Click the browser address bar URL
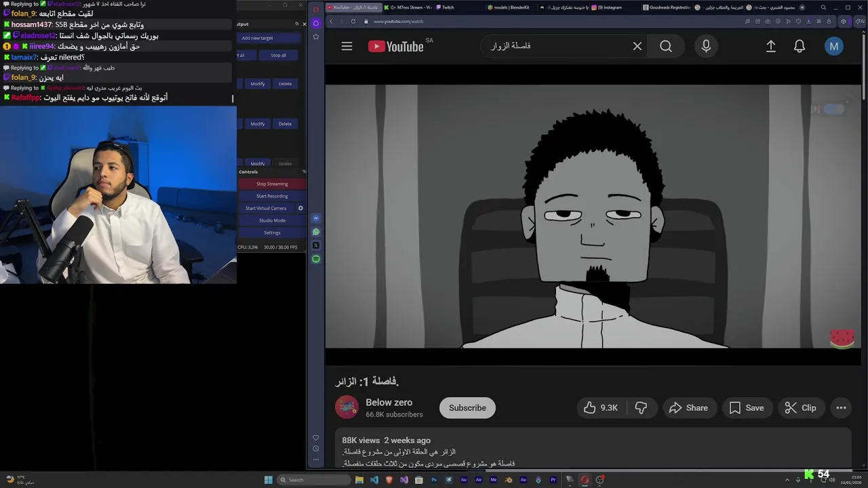Screen dimensions: 868x488 [x=398, y=21]
